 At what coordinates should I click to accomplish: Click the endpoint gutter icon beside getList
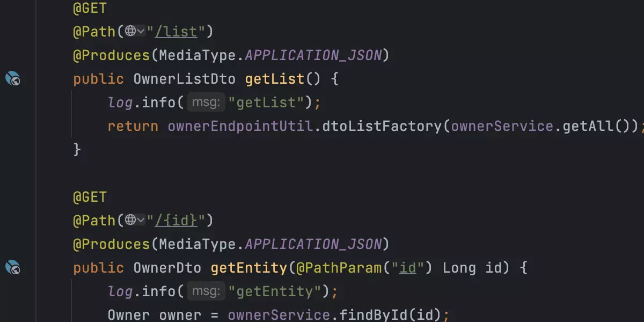tap(12, 79)
